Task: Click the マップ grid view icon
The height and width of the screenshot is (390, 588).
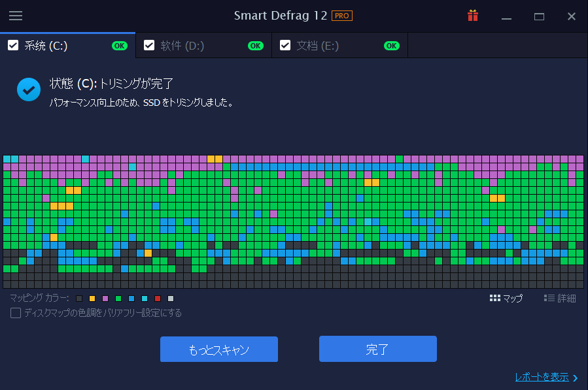Action: 495,298
